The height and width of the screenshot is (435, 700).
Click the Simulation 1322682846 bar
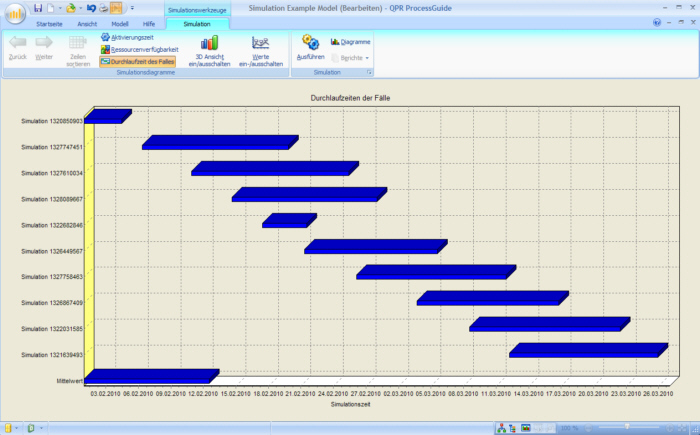coord(289,221)
